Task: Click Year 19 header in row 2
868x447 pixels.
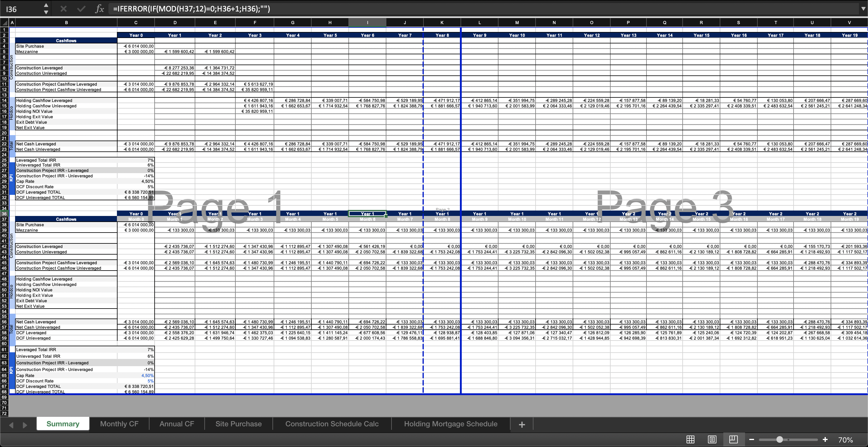Action: pyautogui.click(x=850, y=35)
